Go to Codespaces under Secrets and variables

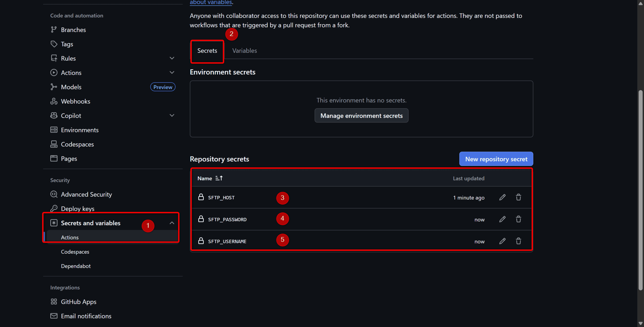(x=75, y=252)
